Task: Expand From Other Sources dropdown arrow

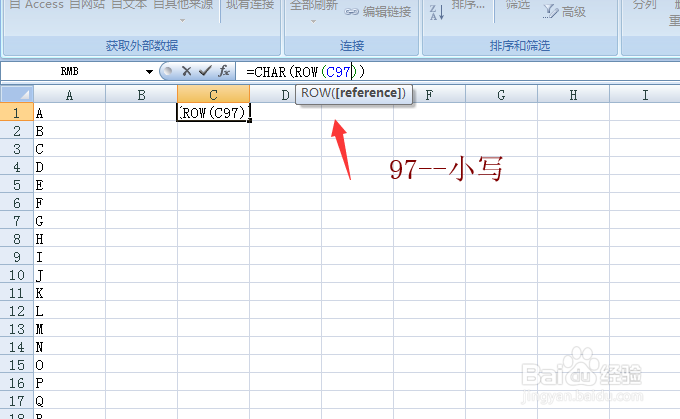Action: [183, 20]
